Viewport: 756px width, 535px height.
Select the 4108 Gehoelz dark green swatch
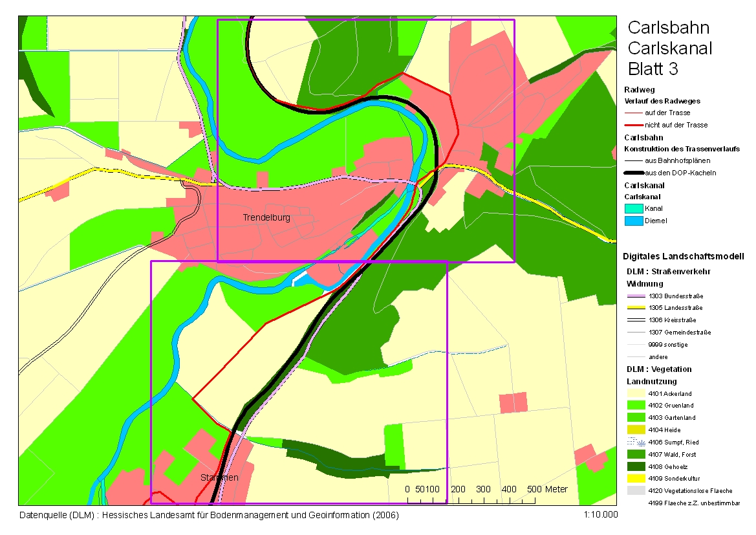(636, 466)
